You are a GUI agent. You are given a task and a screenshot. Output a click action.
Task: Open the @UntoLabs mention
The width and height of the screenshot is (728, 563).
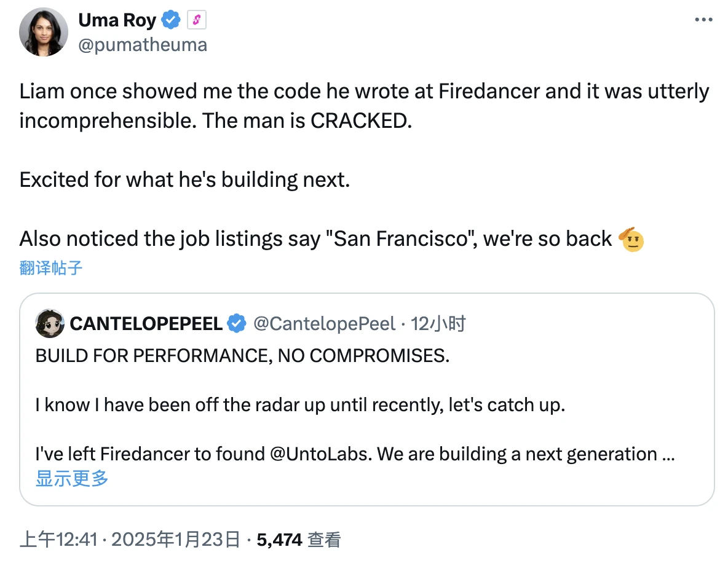320,454
